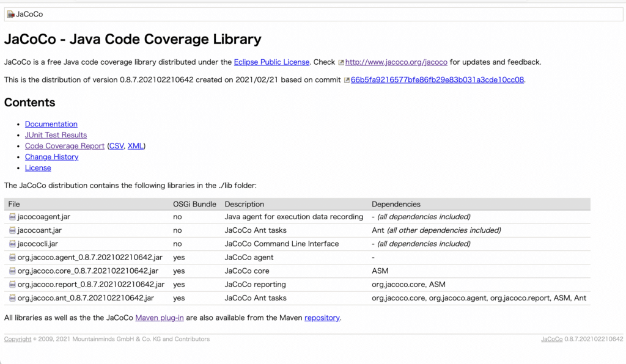Click the jar icon beside org.jacoco.ant bundle
The width and height of the screenshot is (626, 364).
pyautogui.click(x=12, y=297)
